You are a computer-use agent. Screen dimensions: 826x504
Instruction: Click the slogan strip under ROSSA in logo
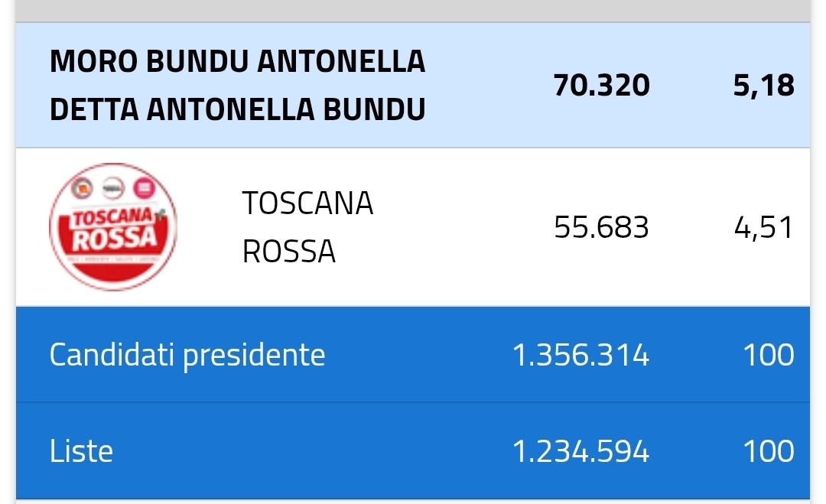pos(112,261)
